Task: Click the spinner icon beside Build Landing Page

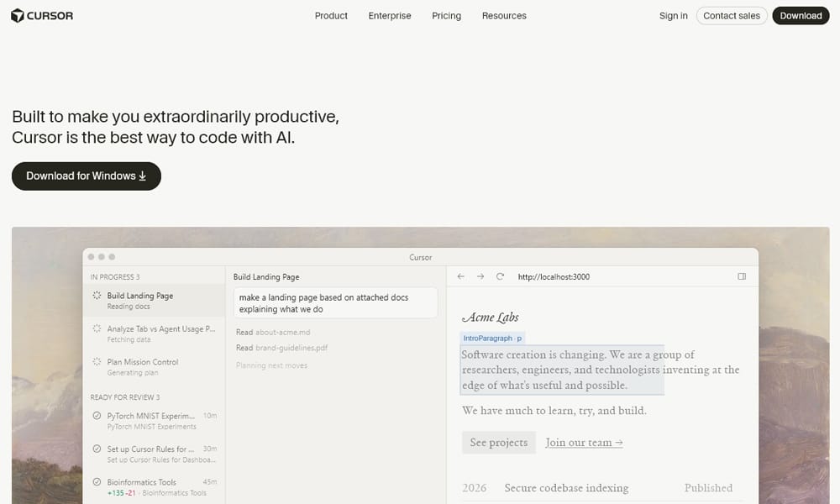Action: pyautogui.click(x=97, y=296)
